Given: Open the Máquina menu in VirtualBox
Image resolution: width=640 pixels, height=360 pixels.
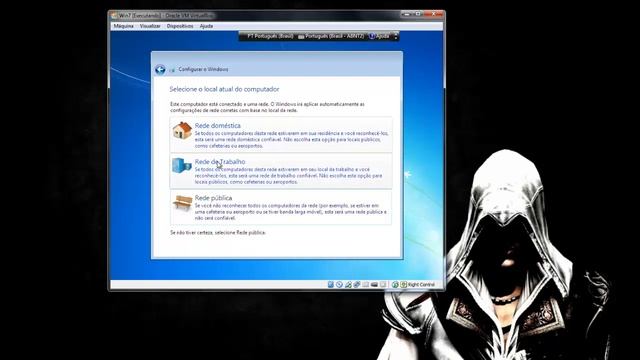Looking at the screenshot, I should pos(123,26).
